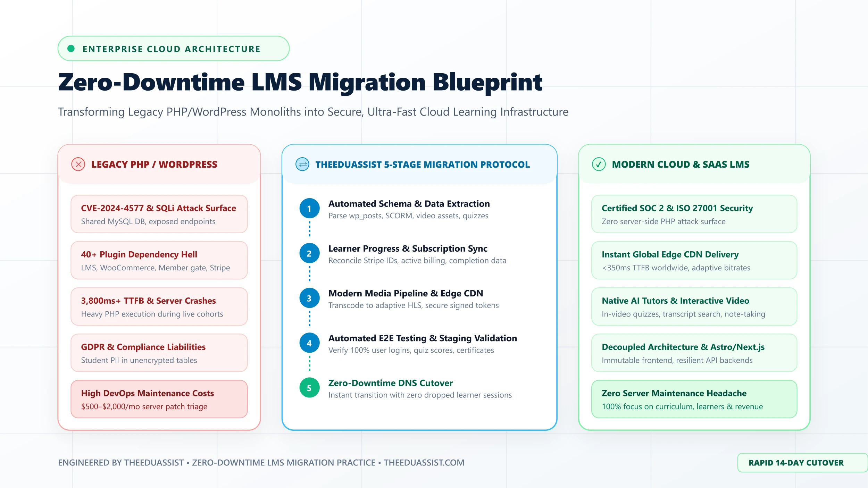Open the Certified SOC 2 & ISO 27001 Security card
This screenshot has width=868, height=488.
tap(694, 214)
